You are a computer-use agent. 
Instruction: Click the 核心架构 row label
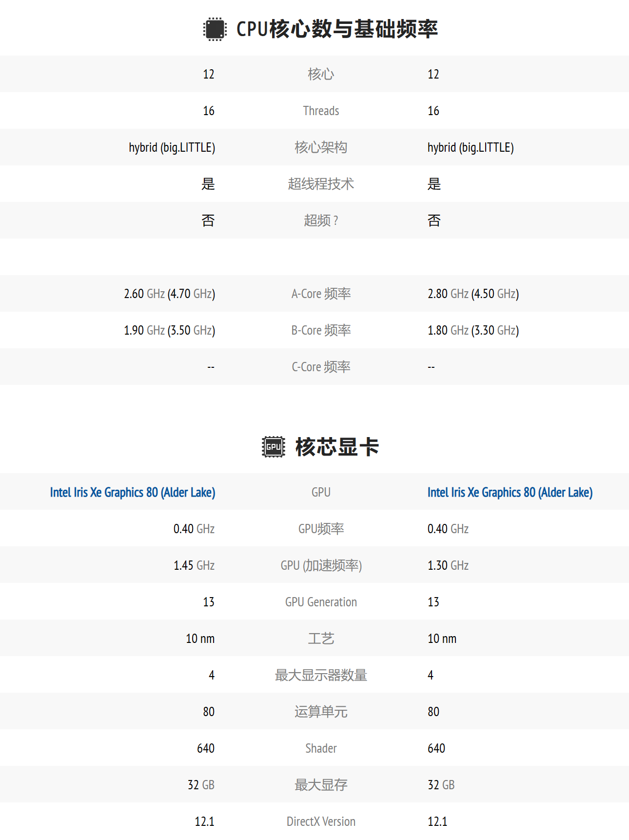321,147
